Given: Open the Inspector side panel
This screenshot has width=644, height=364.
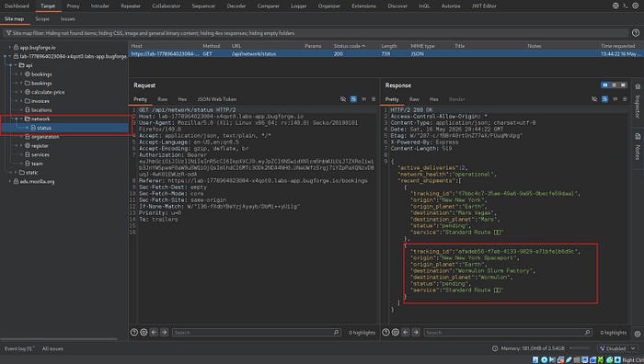Looking at the screenshot, I should [638, 101].
